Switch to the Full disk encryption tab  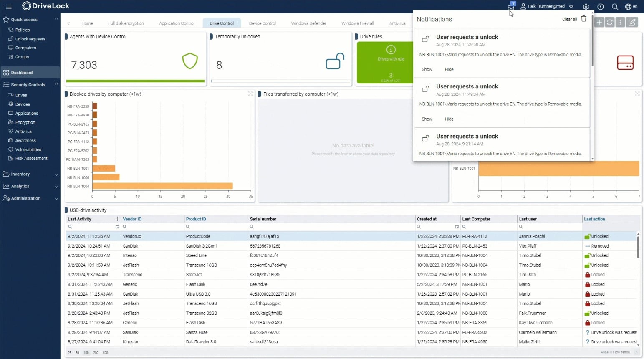126,23
